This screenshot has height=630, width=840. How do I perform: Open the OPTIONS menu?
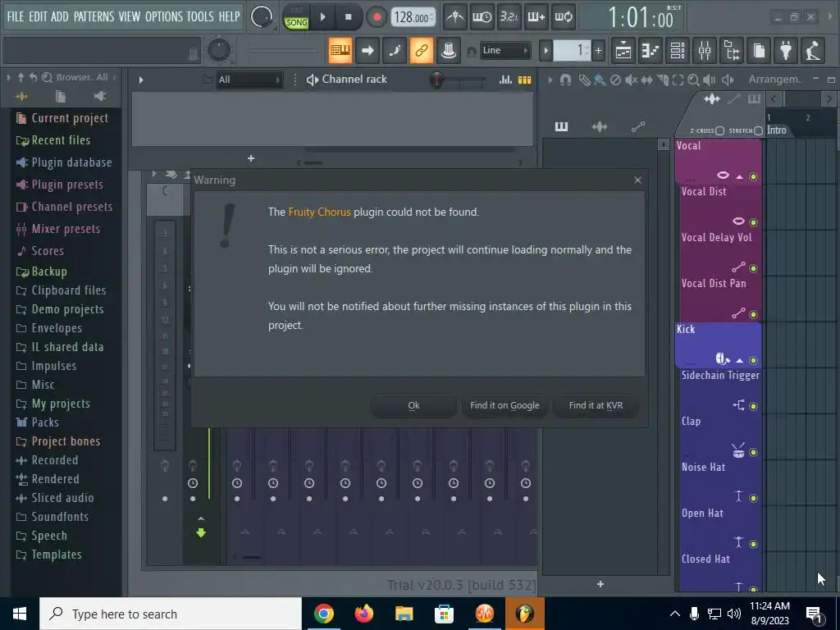coord(163,17)
